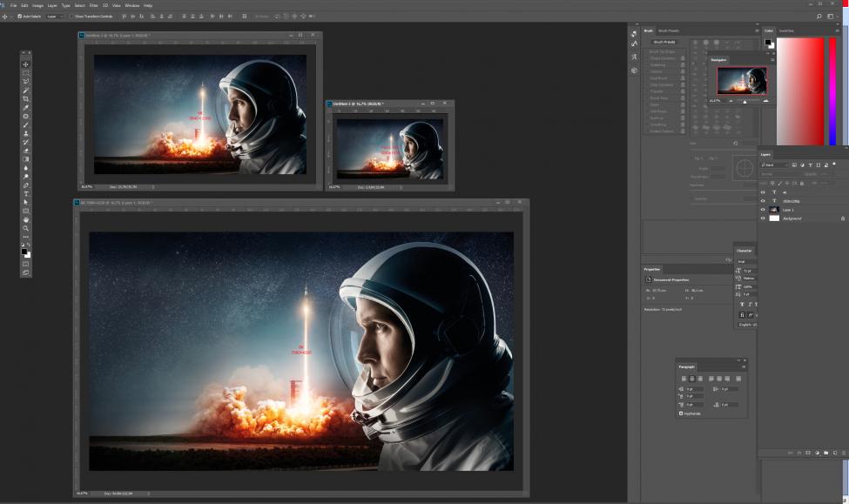Open the layer Kind filter dropdown

[x=773, y=165]
